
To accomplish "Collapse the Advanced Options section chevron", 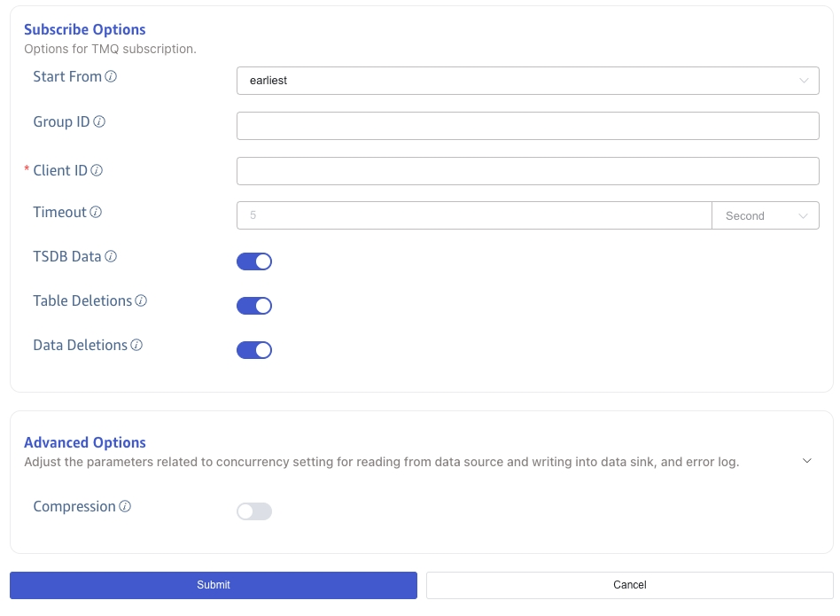I will pos(806,461).
